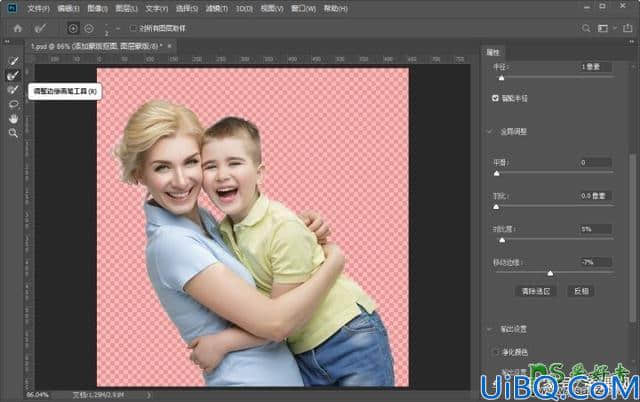
Task: Click the share export icon
Action: click(628, 28)
